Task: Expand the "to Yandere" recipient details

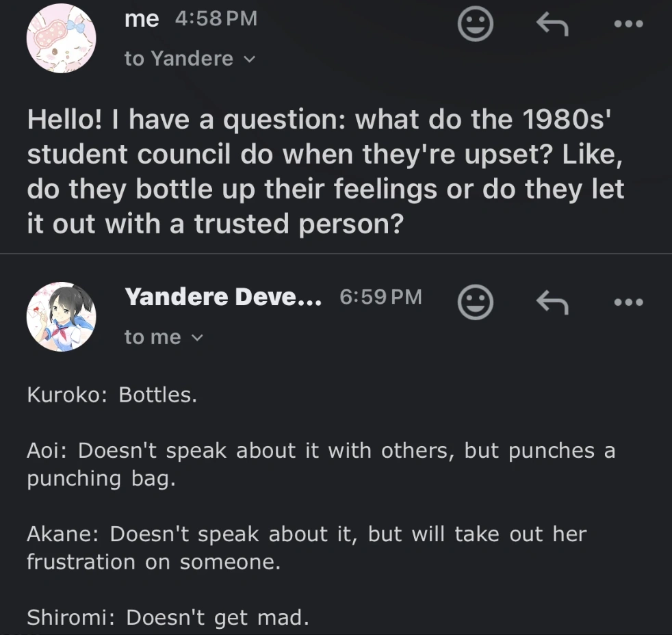Action: click(190, 59)
